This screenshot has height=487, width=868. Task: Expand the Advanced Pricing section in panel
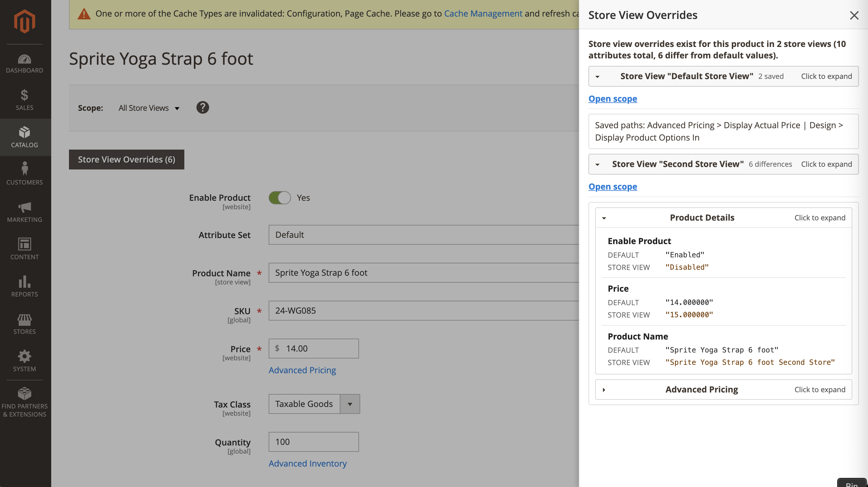723,390
